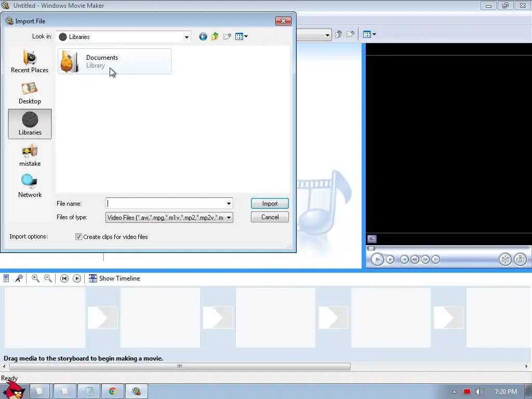Go to Desktop in Import File sidebar

pyautogui.click(x=30, y=93)
